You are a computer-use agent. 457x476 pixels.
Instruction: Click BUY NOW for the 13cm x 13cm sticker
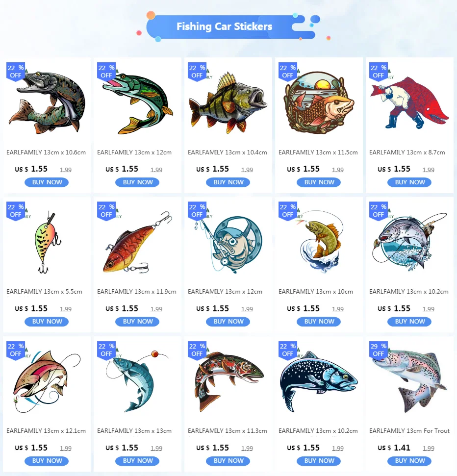pos(137,461)
